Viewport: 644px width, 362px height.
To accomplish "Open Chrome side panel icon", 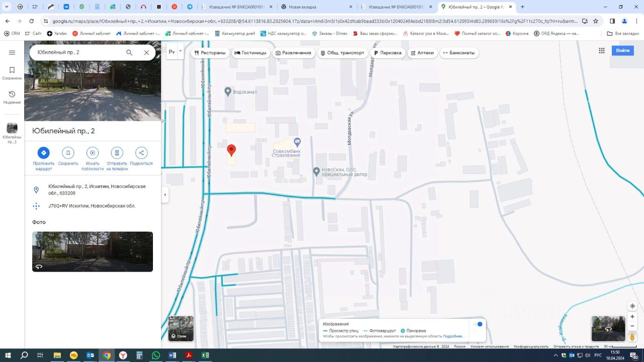I will coord(612,21).
